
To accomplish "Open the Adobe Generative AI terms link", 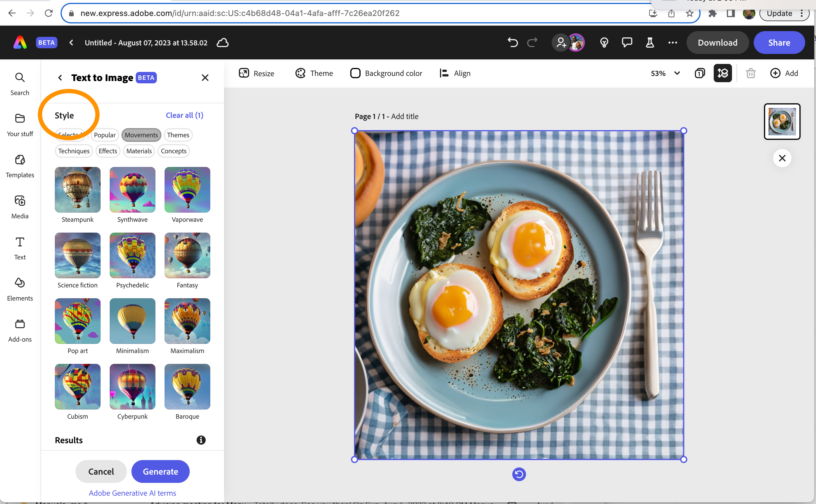I will tap(132, 493).
